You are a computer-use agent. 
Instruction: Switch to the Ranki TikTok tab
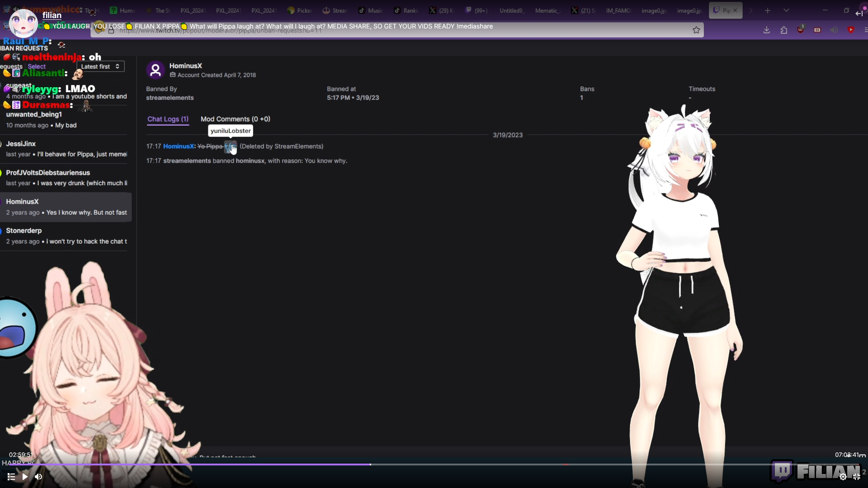coord(406,10)
